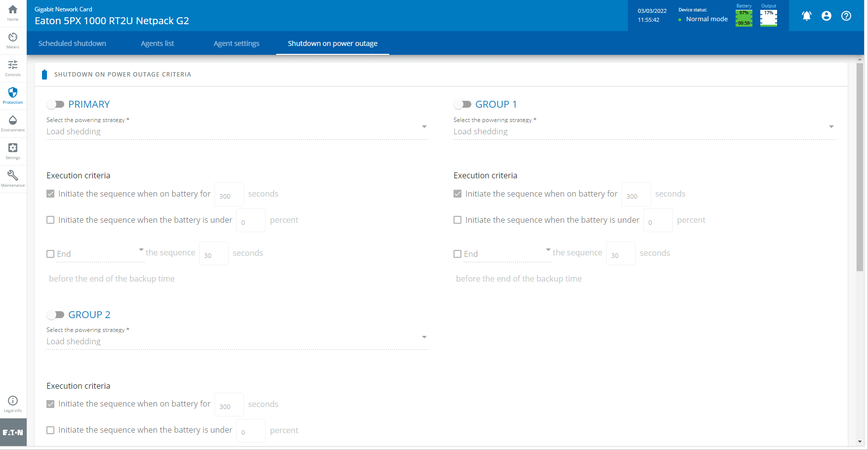The image size is (868, 450).
Task: Click the vertical scrollbar thumb
Action: pyautogui.click(x=860, y=167)
